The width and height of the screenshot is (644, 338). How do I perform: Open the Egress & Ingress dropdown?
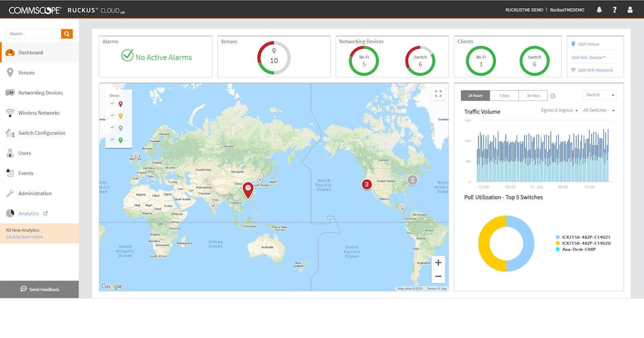(x=558, y=110)
